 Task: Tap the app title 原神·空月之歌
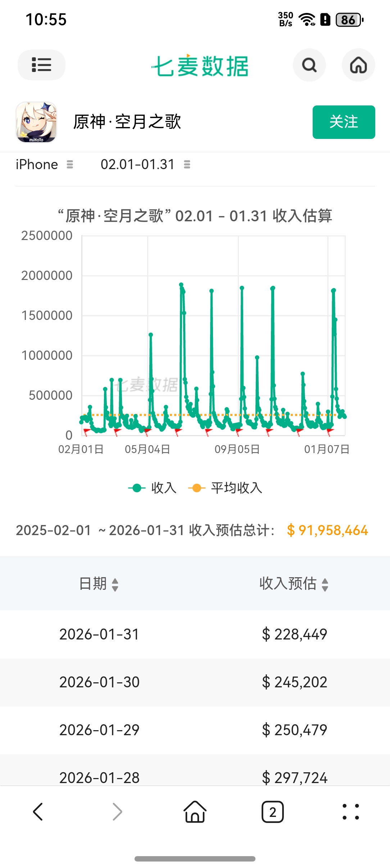(127, 122)
